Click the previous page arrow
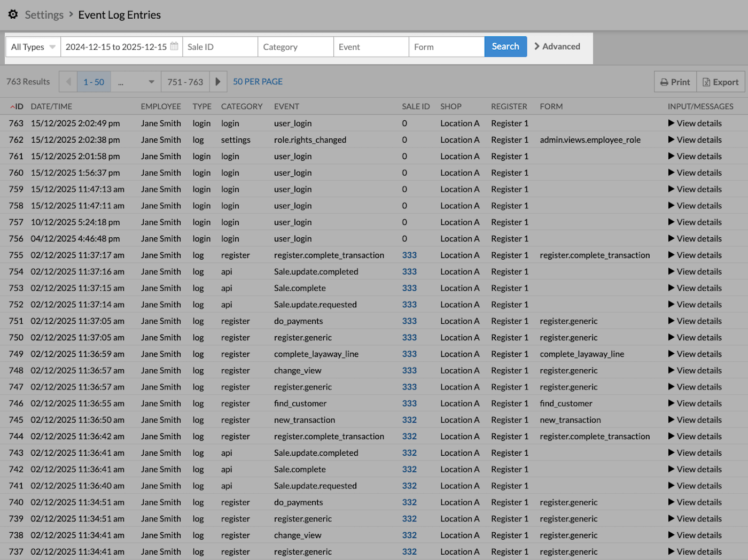The image size is (748, 560). 68,81
